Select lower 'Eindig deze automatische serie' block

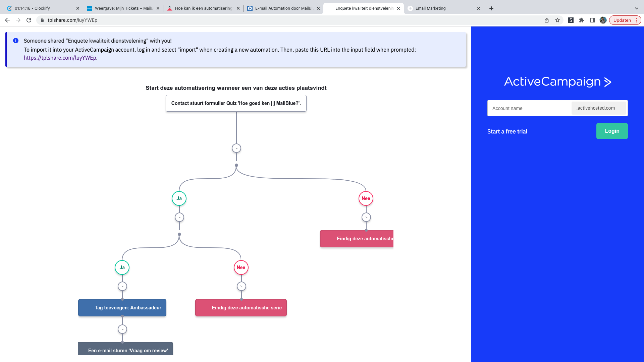tap(241, 308)
